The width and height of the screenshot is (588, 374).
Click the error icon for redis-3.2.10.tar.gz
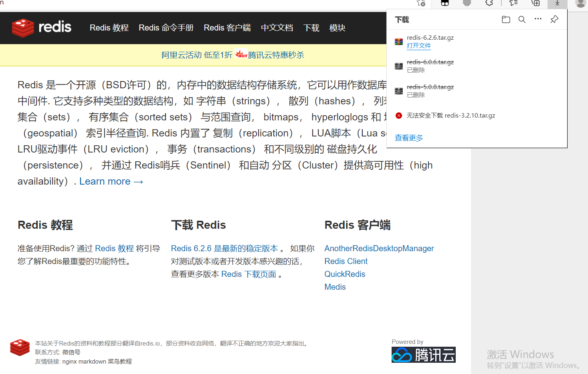click(398, 116)
